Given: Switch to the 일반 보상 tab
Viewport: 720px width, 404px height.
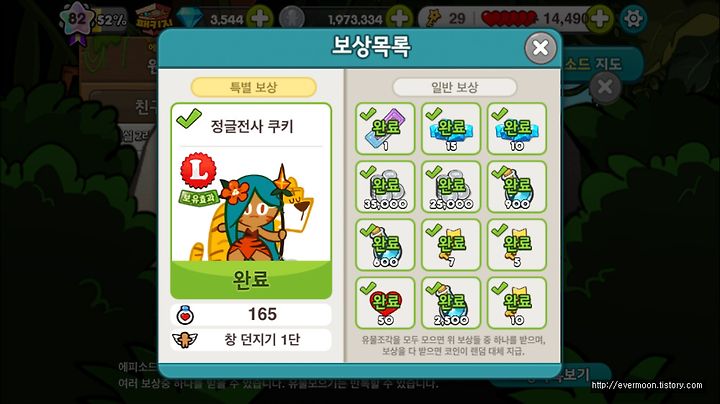Looking at the screenshot, I should pyautogui.click(x=455, y=87).
